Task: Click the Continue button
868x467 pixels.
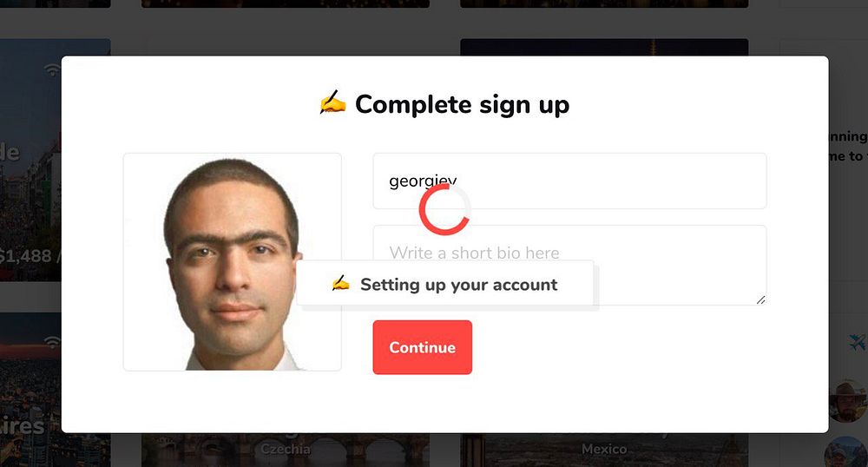Action: [423, 347]
